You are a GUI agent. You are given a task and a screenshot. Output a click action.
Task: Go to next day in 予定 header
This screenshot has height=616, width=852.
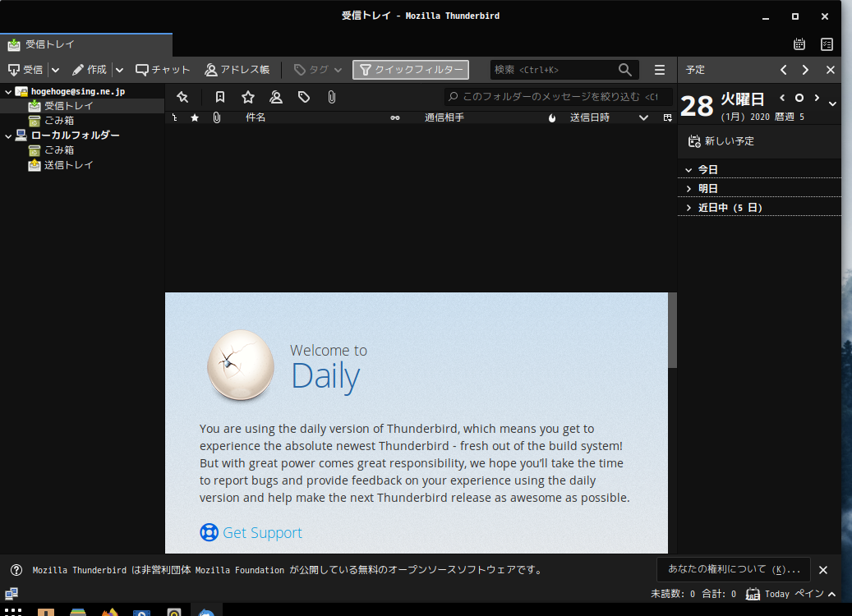[805, 70]
